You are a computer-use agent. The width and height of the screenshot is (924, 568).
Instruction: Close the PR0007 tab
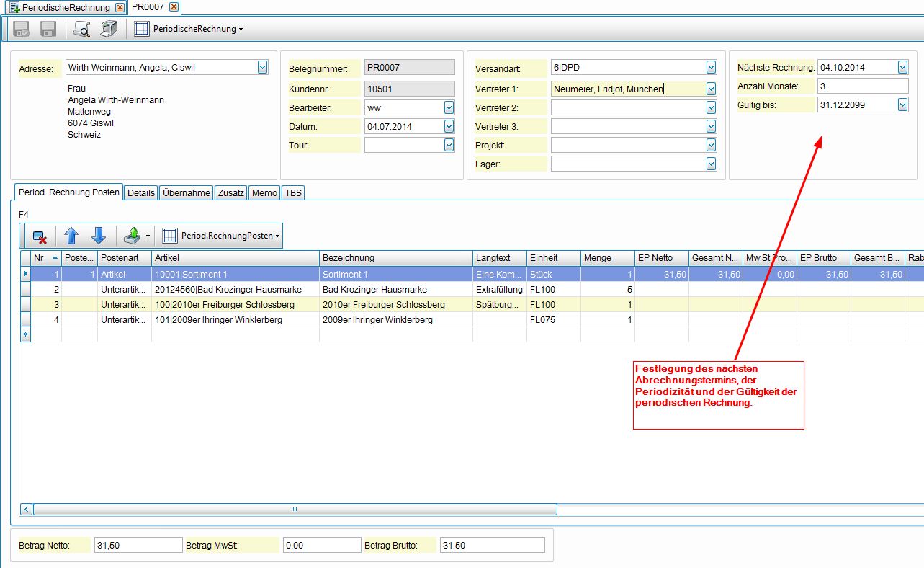[x=174, y=7]
